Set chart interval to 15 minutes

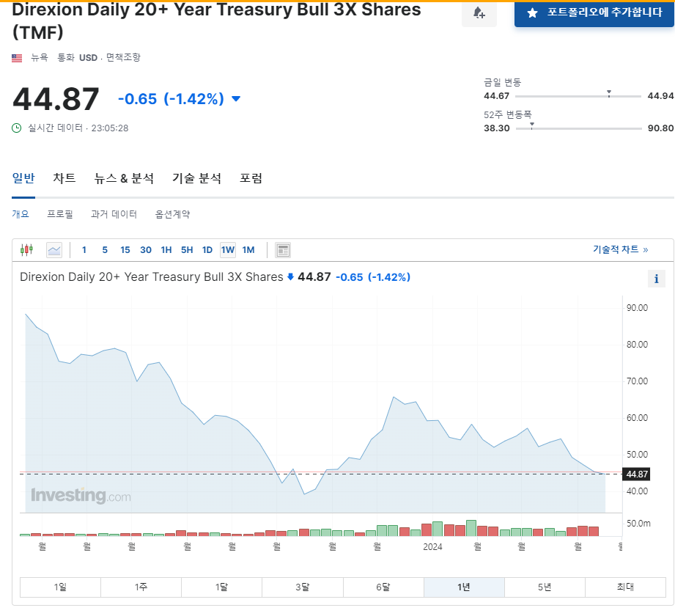click(125, 250)
